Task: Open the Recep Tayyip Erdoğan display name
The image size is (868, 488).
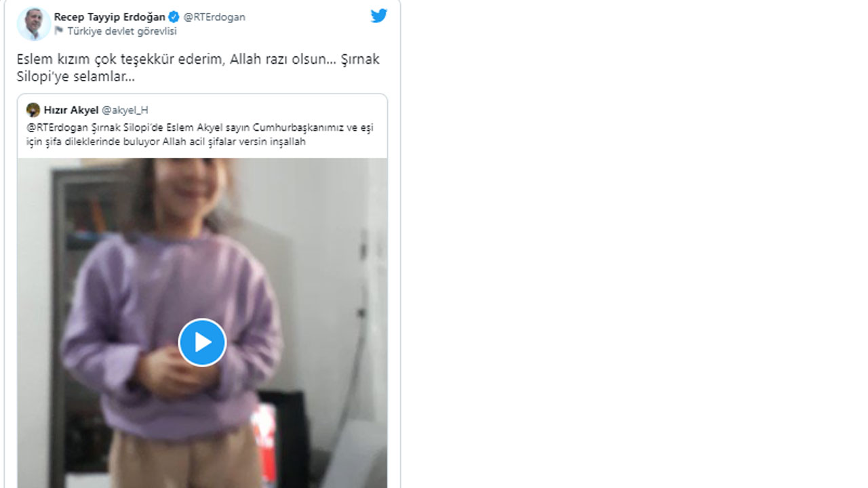Action: point(109,17)
